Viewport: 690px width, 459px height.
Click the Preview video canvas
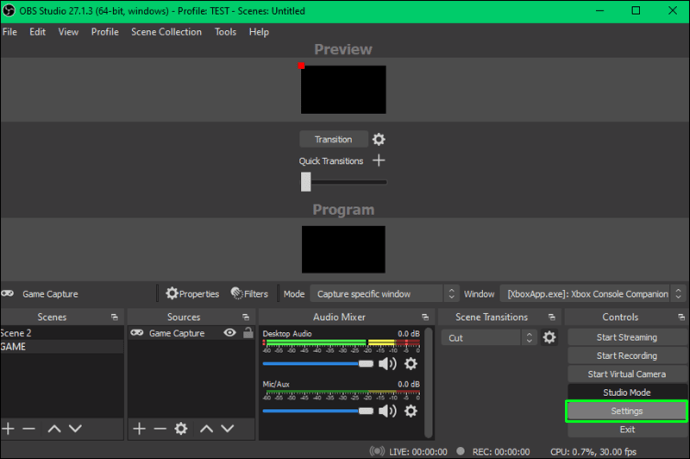(343, 90)
